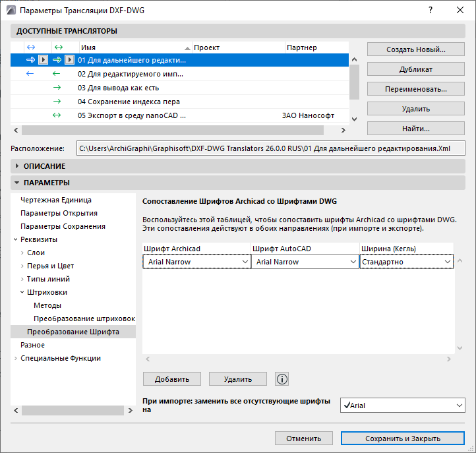Click the Переименовать... button

click(415, 89)
